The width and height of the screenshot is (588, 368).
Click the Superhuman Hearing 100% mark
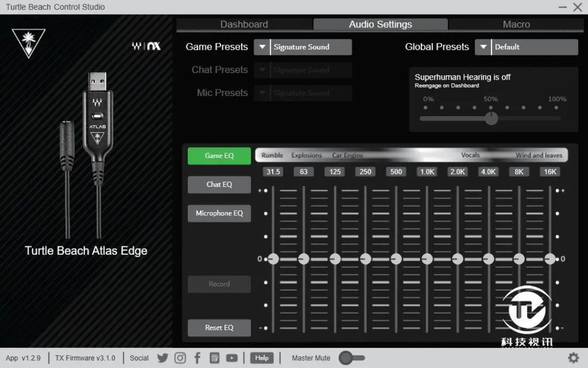pos(557,99)
